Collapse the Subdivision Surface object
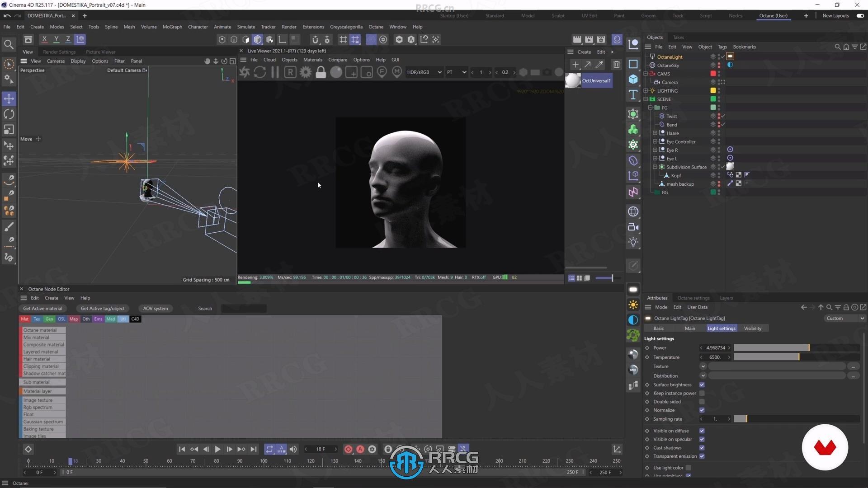The height and width of the screenshot is (488, 868). (x=655, y=167)
